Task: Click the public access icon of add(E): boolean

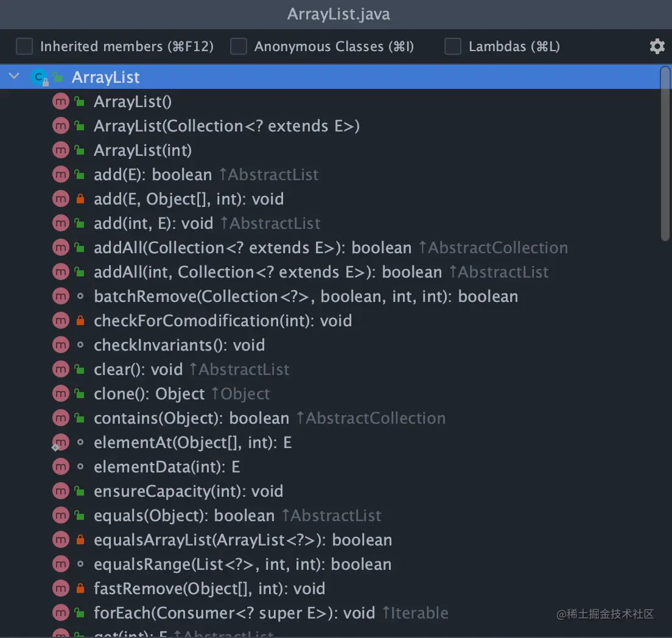Action: [79, 175]
